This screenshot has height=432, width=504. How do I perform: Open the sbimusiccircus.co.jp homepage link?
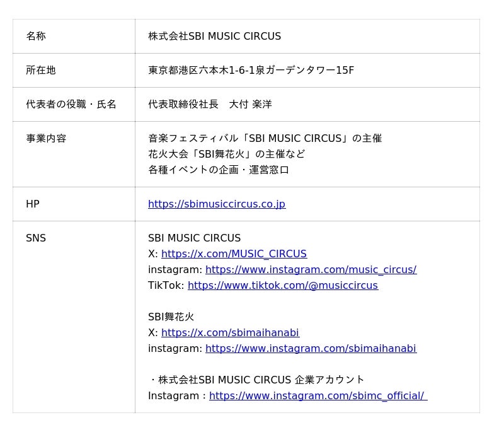point(216,204)
